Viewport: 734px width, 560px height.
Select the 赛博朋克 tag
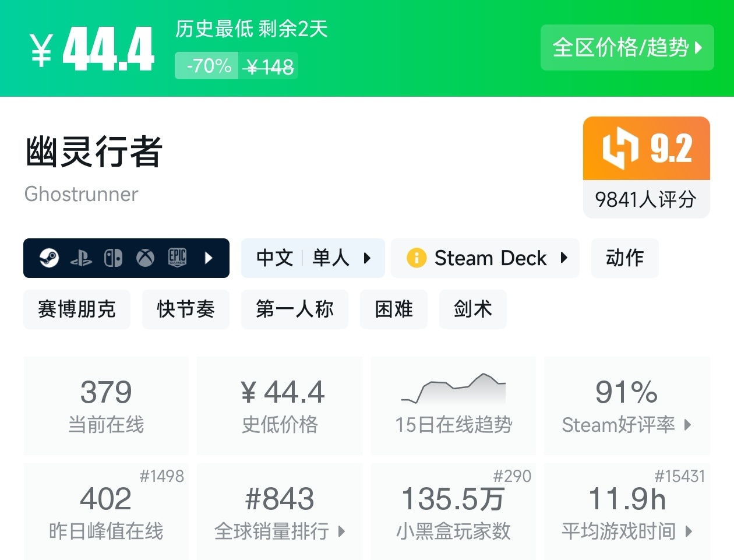[77, 309]
